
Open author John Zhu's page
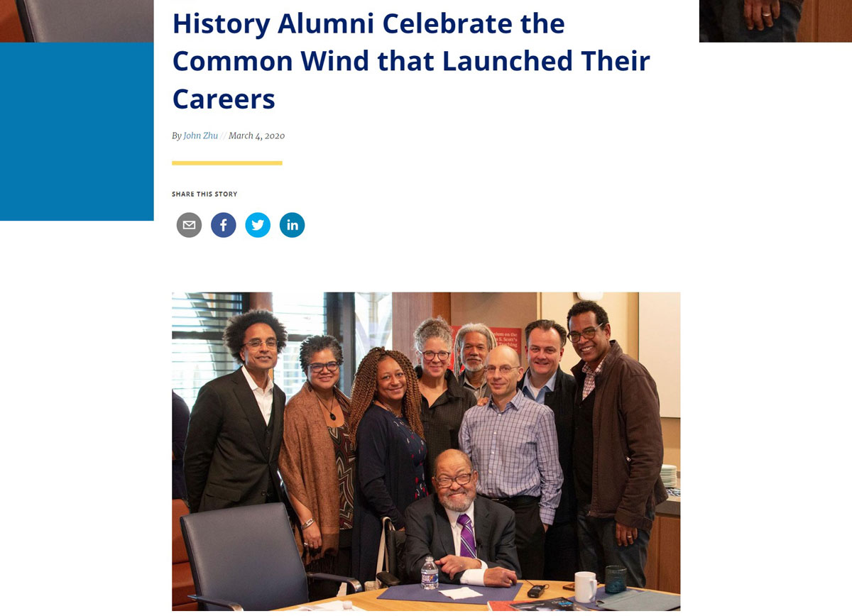[x=200, y=136]
